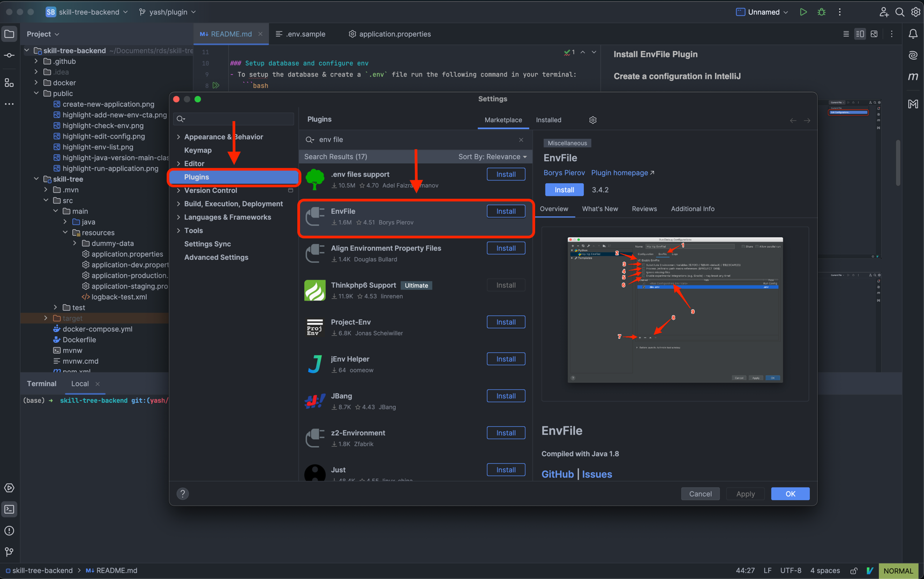Open the AI Assistant spiral icon

tap(913, 55)
